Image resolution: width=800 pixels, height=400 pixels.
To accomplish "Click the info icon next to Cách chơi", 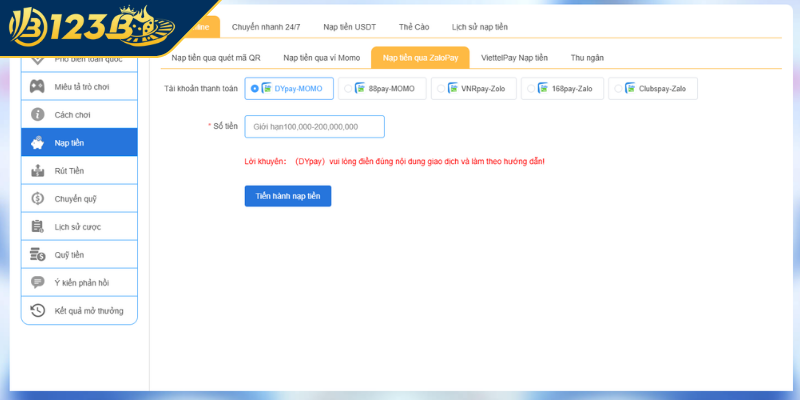I will (x=38, y=114).
